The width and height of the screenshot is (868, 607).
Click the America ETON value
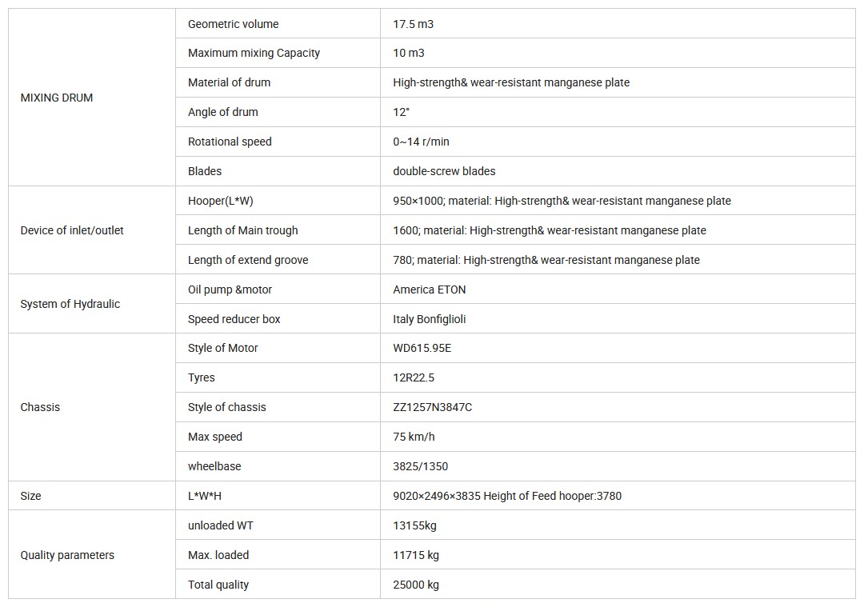430,290
